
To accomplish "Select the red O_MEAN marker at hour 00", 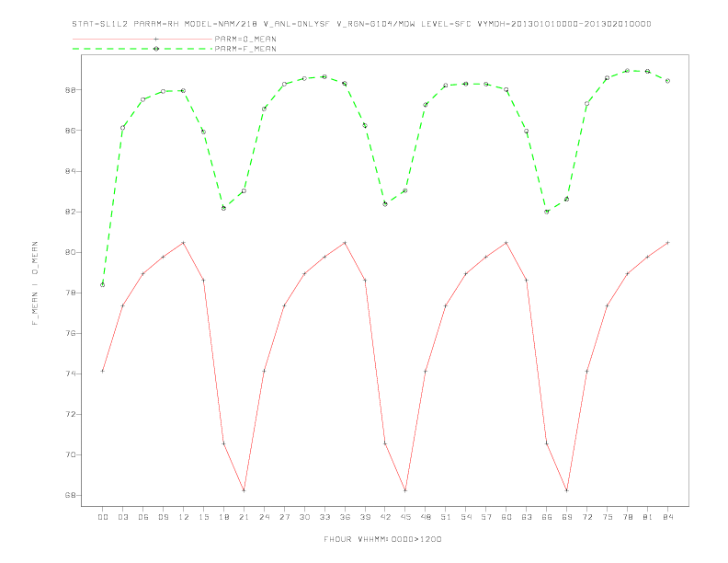I will point(103,371).
